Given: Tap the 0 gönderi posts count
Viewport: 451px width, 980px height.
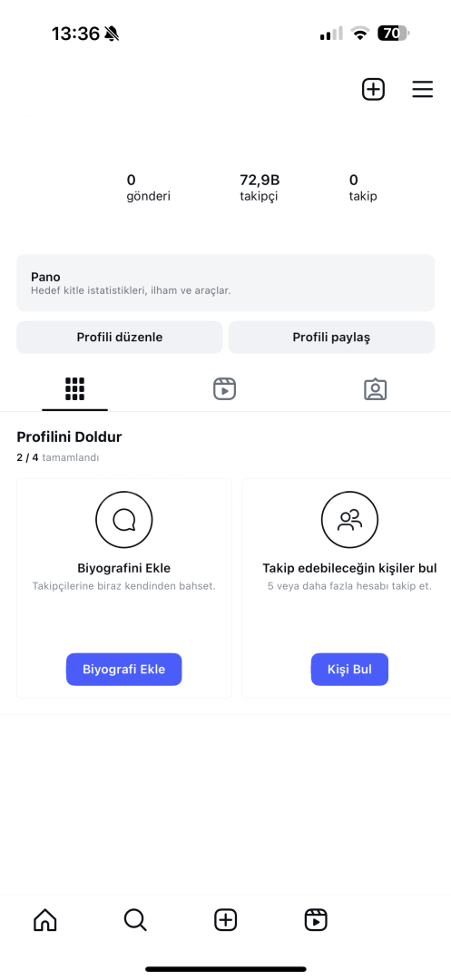Looking at the screenshot, I should pyautogui.click(x=149, y=188).
